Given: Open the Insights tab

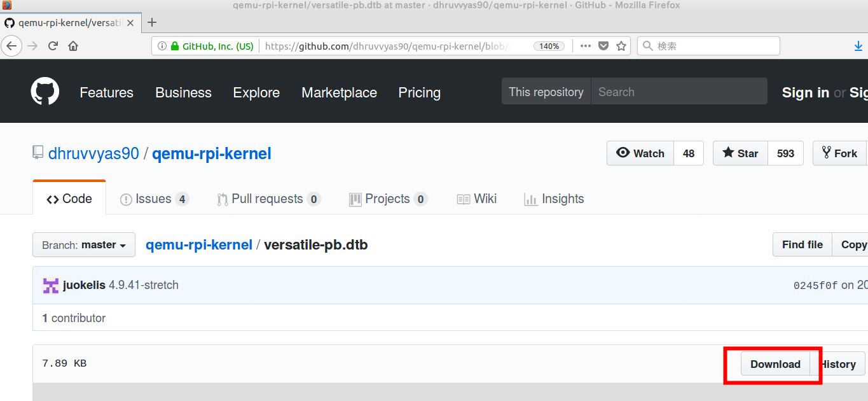Looking at the screenshot, I should pos(554,199).
